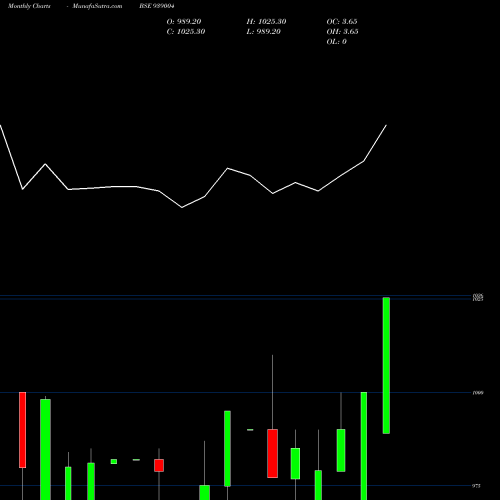
Task: Click the "975" price axis label
Action: click(476, 486)
